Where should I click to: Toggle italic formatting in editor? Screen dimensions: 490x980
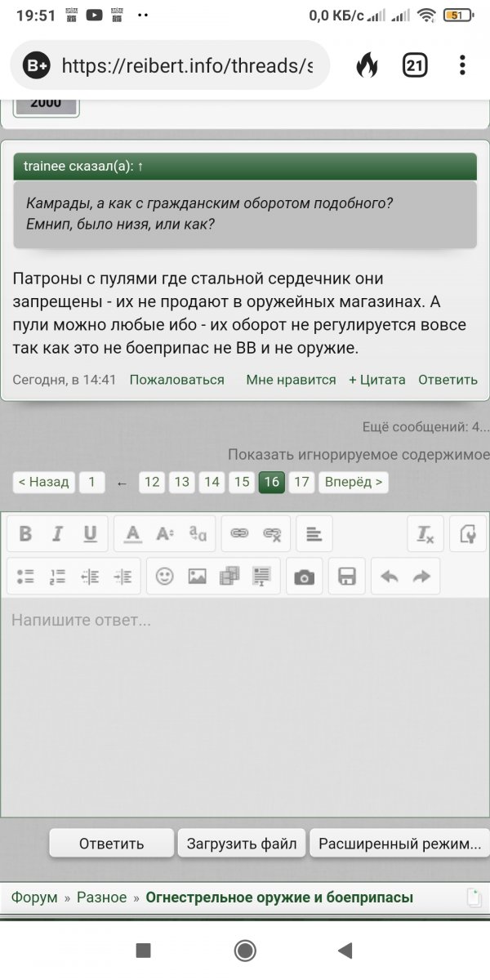pos(57,534)
